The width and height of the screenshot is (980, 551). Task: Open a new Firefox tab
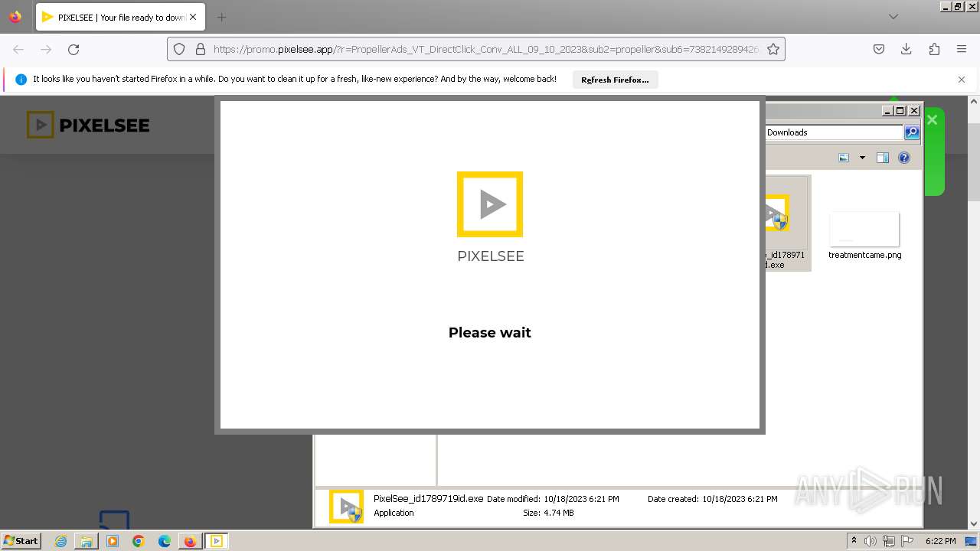[x=221, y=17]
